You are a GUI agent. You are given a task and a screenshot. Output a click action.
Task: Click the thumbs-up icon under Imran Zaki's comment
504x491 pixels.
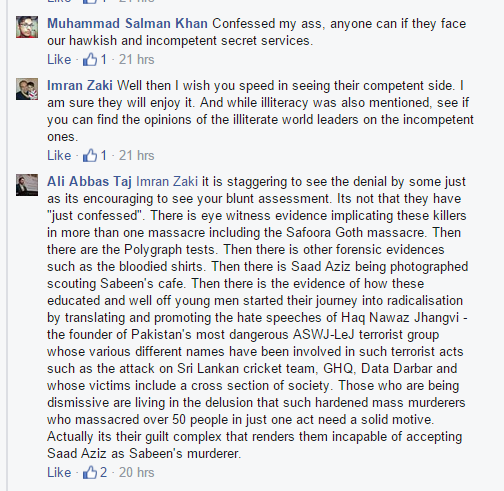pyautogui.click(x=90, y=155)
